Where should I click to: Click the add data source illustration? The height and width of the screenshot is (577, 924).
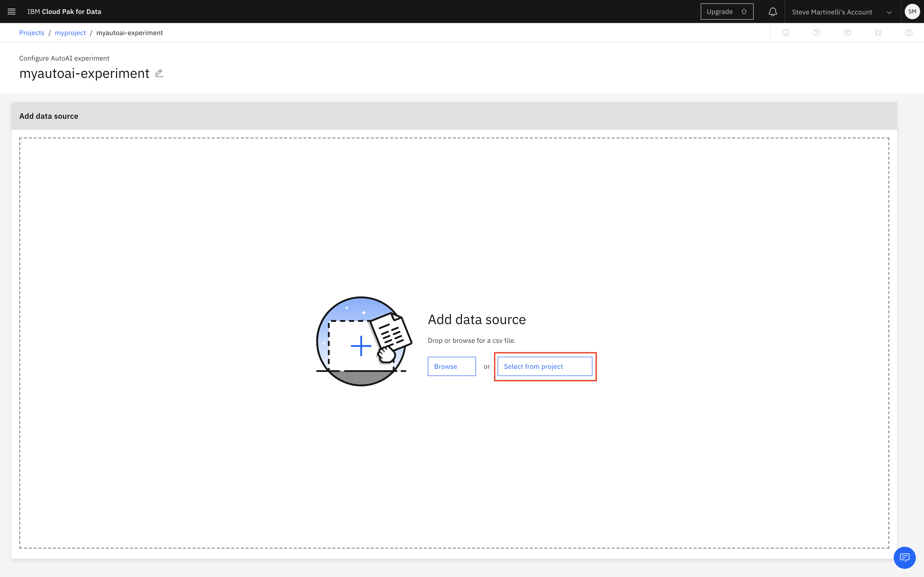point(361,342)
